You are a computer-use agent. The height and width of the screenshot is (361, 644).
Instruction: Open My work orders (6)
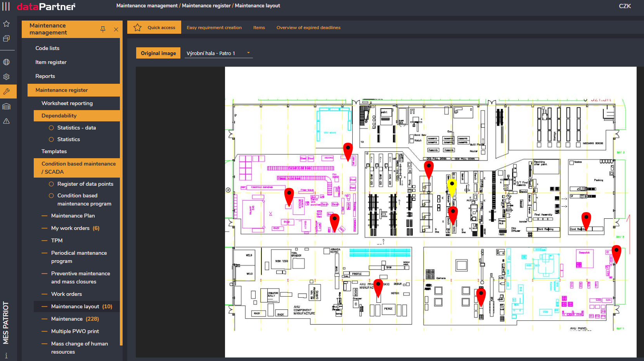tap(75, 228)
